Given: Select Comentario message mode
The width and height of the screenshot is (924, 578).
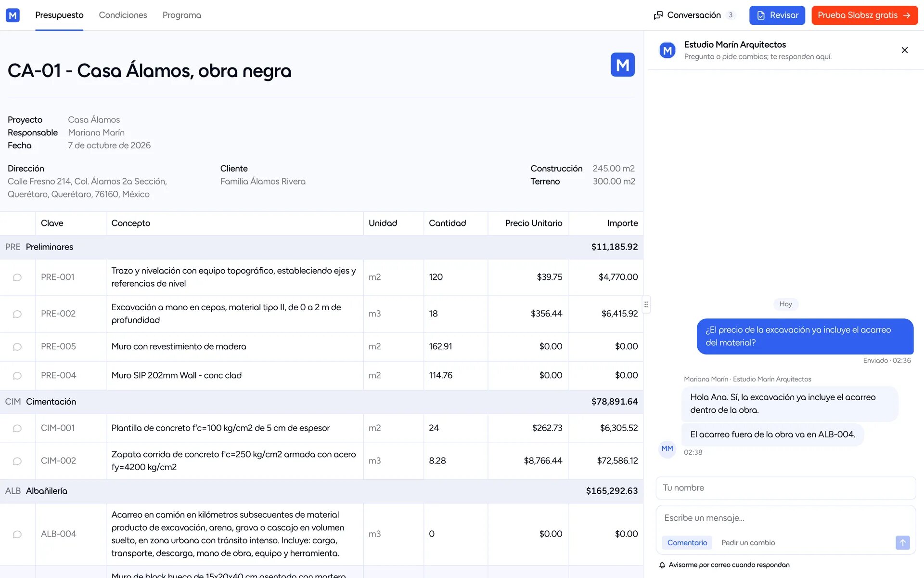Looking at the screenshot, I should click(x=687, y=542).
